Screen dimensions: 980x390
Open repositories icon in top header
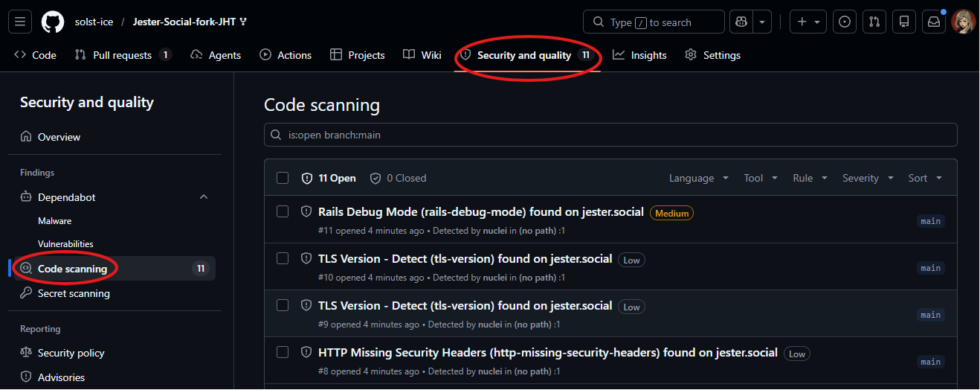pyautogui.click(x=904, y=22)
